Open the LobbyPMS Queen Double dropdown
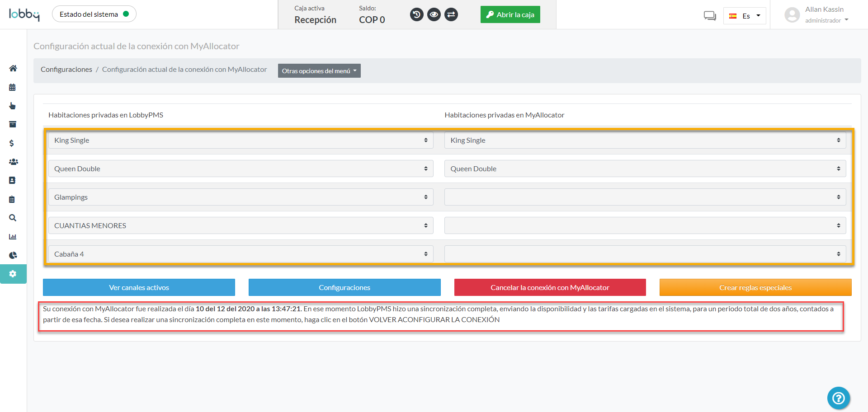This screenshot has height=412, width=868. pyautogui.click(x=241, y=169)
